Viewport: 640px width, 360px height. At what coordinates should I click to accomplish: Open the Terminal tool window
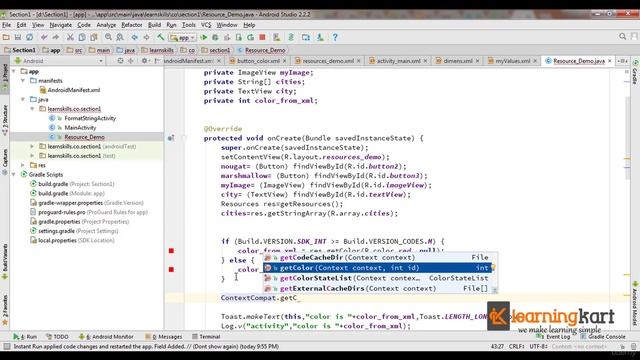[206, 337]
